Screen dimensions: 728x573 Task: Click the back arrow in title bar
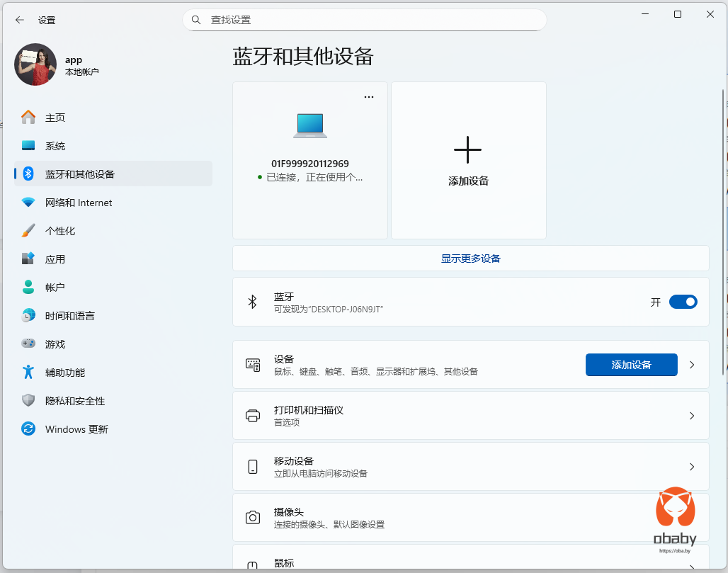[x=20, y=20]
